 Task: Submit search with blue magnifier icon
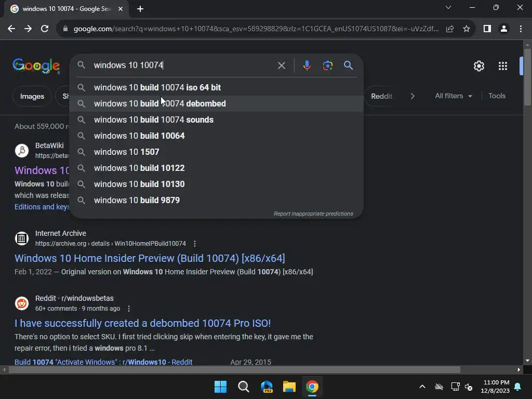click(349, 65)
